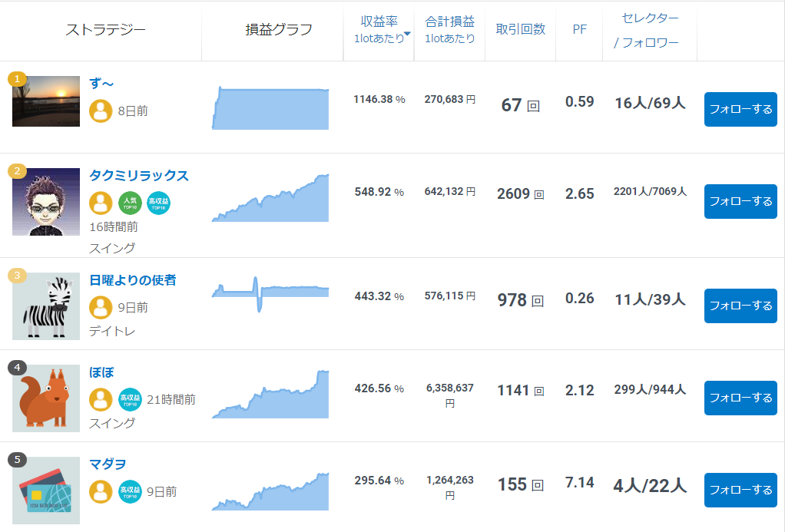Click the ストラテジー column header

tap(106, 29)
